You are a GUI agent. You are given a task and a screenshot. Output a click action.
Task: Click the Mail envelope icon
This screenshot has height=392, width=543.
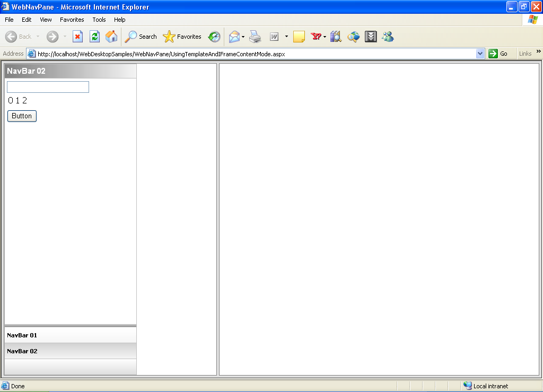click(233, 37)
